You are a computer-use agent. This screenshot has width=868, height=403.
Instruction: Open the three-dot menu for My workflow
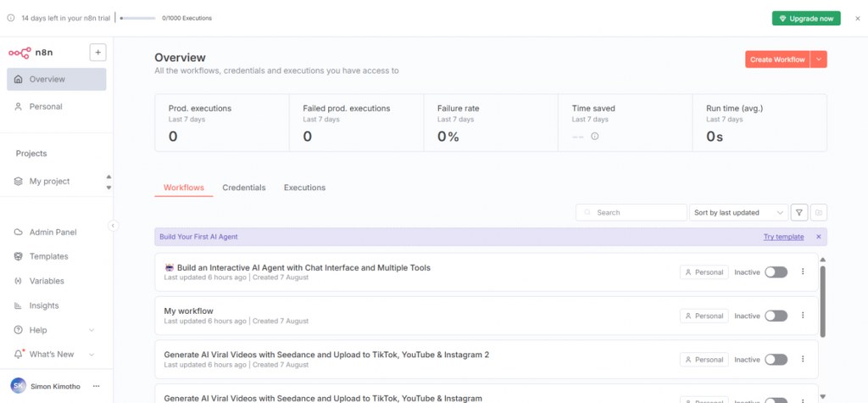click(x=803, y=316)
